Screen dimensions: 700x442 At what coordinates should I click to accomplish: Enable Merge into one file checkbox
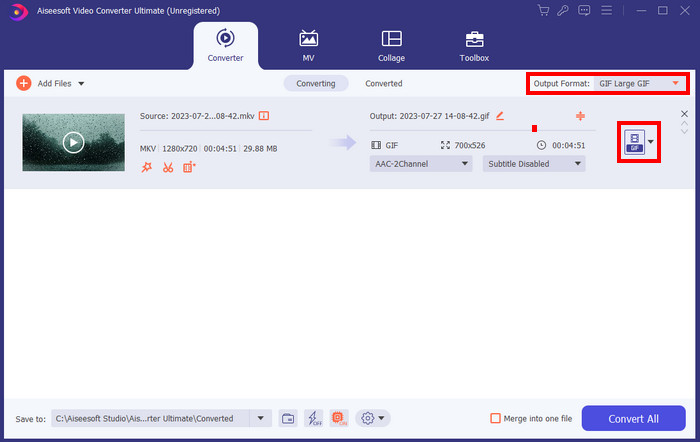[495, 419]
